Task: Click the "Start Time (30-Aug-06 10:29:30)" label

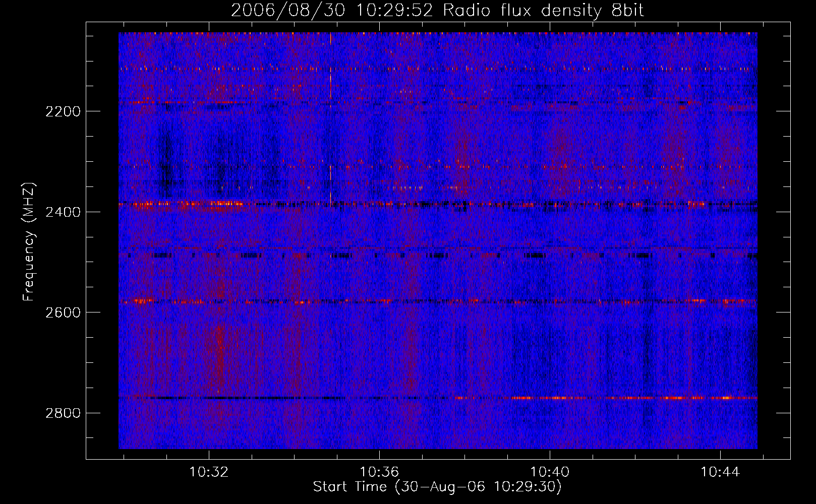Action: (437, 487)
